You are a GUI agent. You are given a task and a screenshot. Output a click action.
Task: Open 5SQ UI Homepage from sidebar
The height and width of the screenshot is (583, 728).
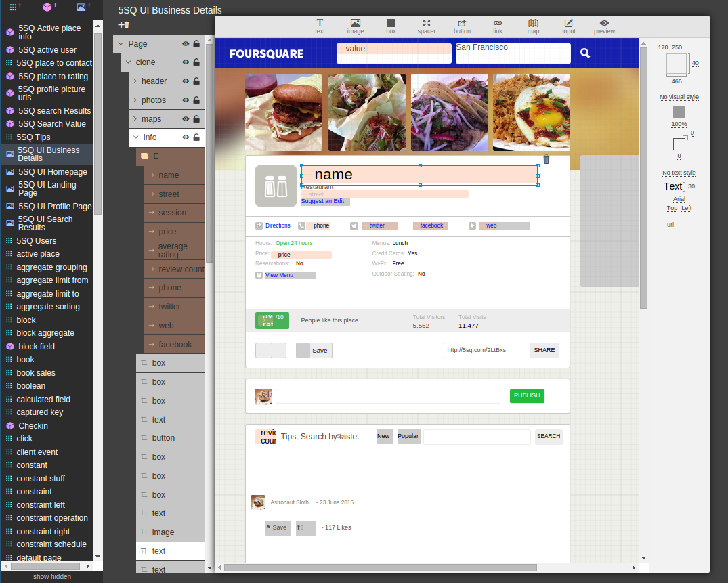tap(51, 172)
